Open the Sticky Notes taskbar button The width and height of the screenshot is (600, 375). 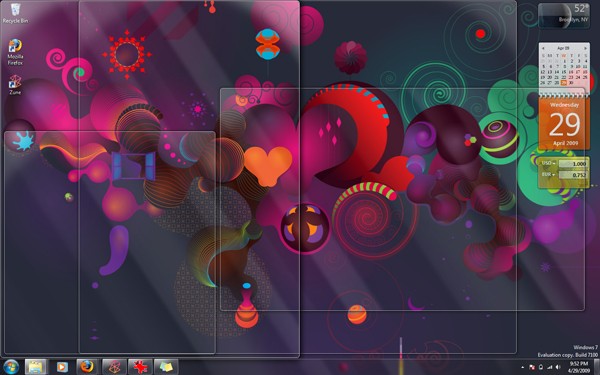(166, 367)
